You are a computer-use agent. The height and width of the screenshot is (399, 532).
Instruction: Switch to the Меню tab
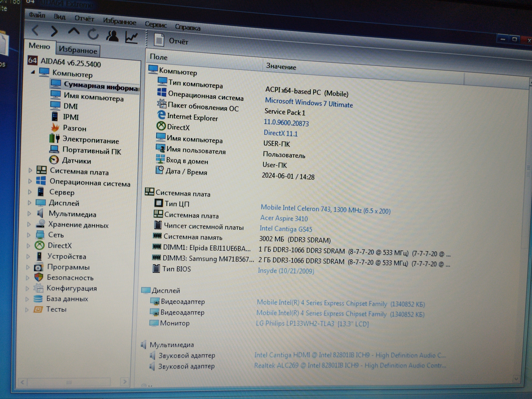click(x=39, y=46)
